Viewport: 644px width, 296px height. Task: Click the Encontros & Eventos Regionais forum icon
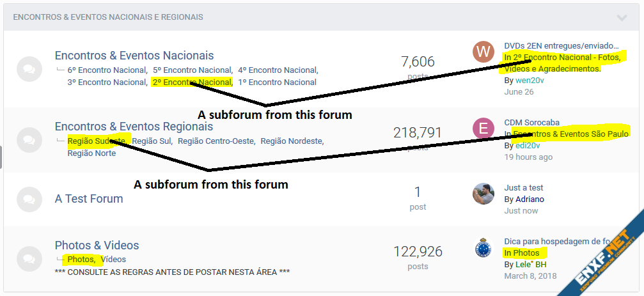point(29,139)
